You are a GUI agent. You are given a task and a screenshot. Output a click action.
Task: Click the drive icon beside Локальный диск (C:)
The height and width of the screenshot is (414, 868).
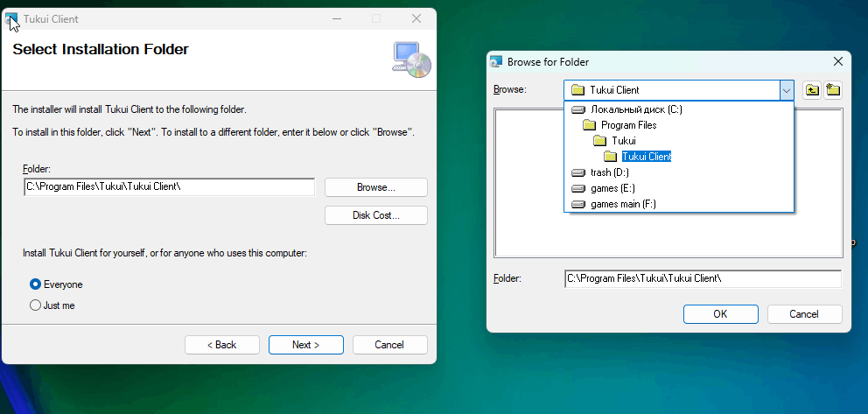point(578,109)
